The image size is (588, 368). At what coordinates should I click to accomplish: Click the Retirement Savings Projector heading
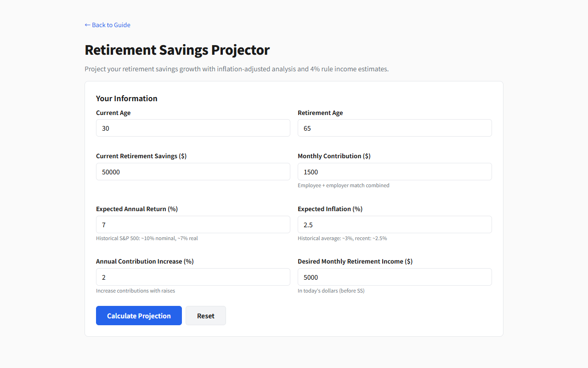click(x=177, y=50)
